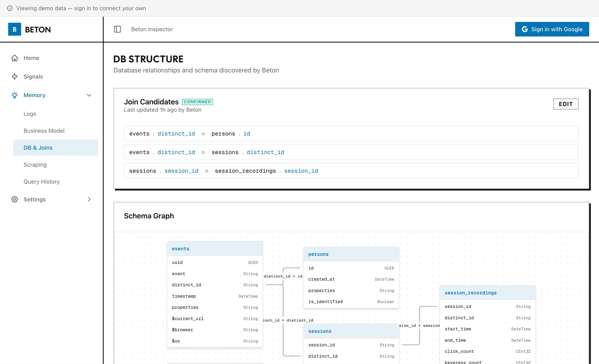
Task: Click the DB STRUCTURE page title
Action: (x=148, y=59)
